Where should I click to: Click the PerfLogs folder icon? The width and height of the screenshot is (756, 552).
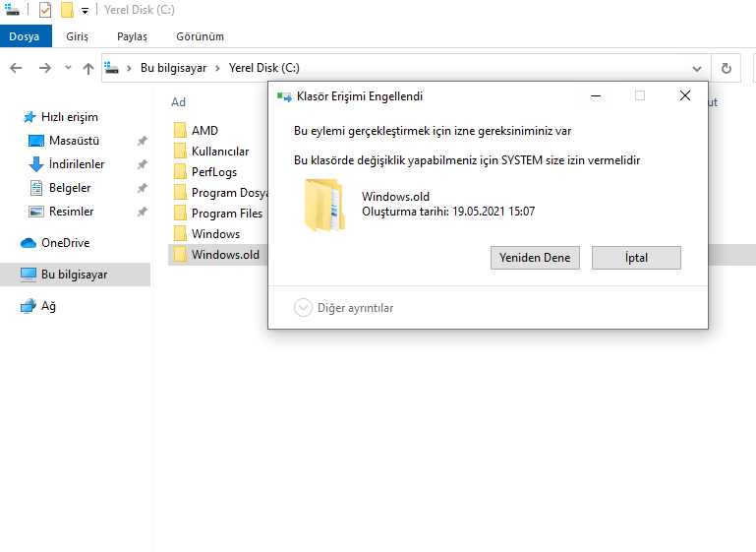pos(180,172)
